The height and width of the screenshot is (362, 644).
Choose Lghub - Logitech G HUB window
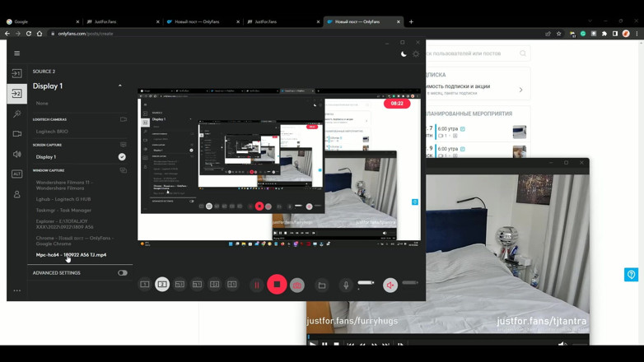pos(63,199)
